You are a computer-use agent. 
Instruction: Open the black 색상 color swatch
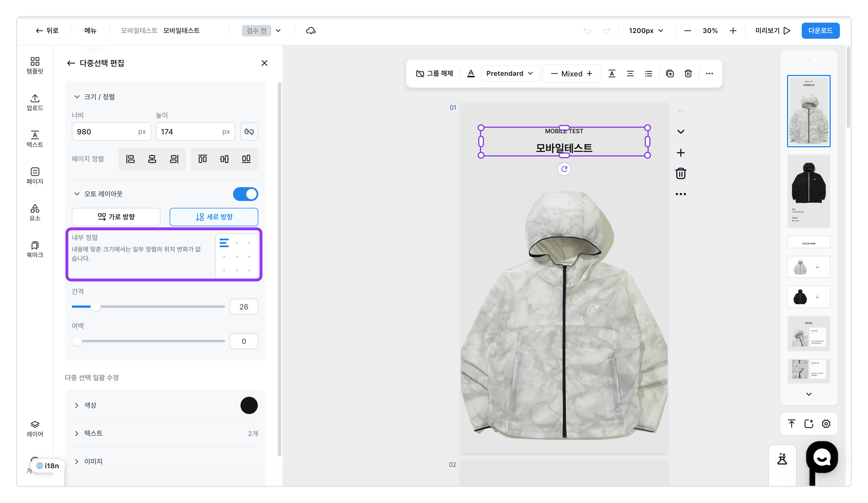click(x=249, y=405)
